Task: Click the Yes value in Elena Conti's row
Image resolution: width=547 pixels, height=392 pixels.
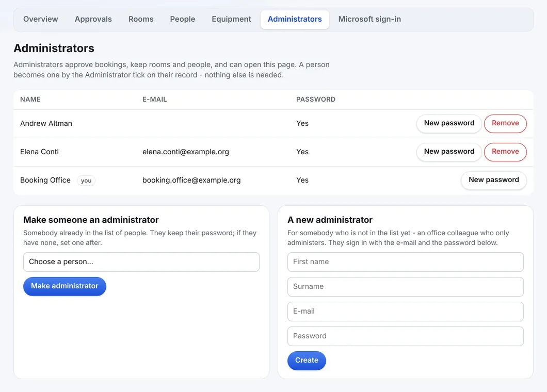Action: (x=302, y=152)
